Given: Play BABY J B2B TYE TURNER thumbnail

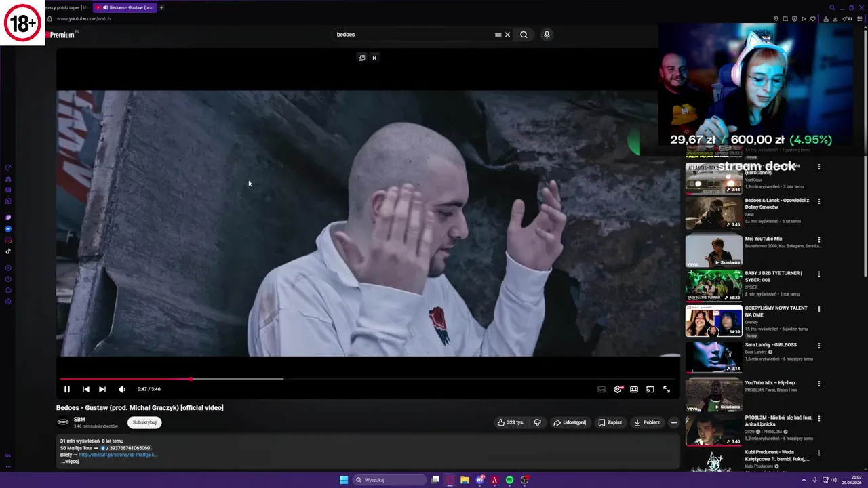Looking at the screenshot, I should point(713,285).
